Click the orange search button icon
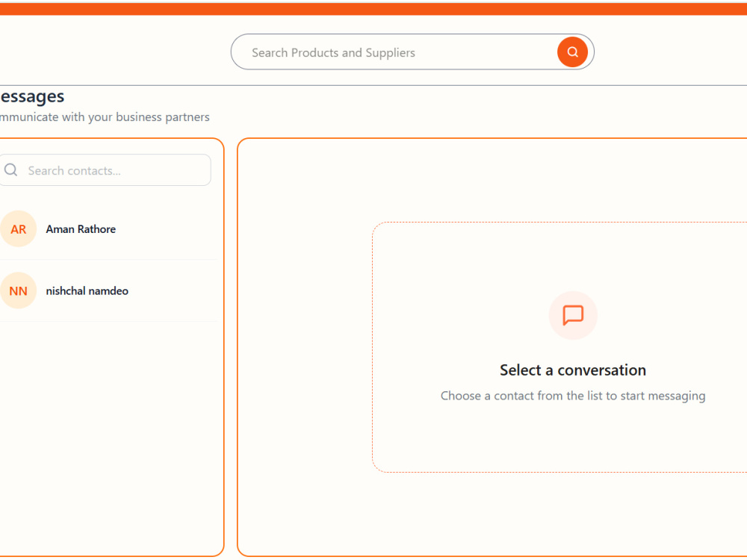Screen dimensions: 747x560 572,52
